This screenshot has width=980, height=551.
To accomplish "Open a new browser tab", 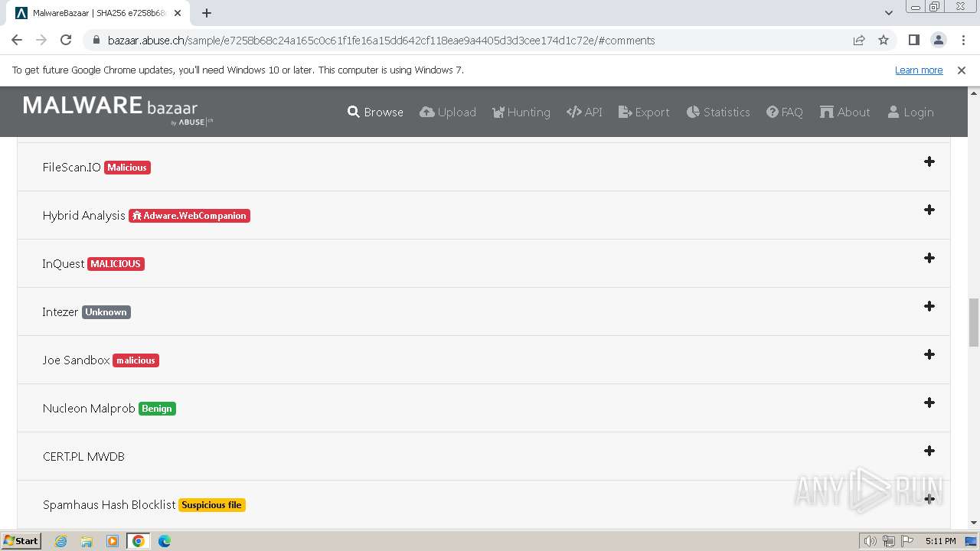I will point(207,13).
